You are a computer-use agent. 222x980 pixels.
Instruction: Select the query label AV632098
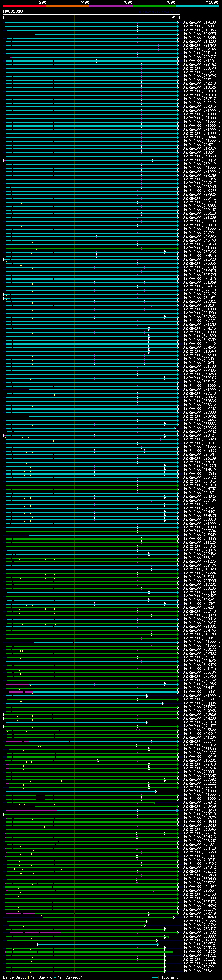(x=13, y=11)
